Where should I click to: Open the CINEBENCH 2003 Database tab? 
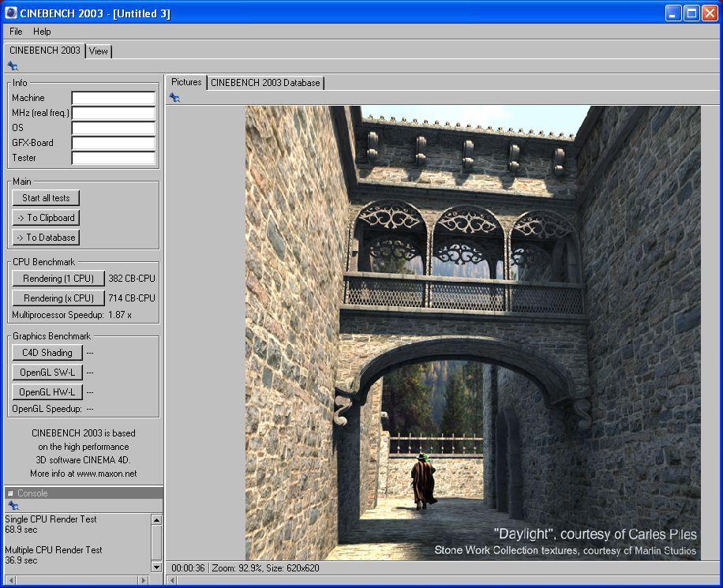pos(265,83)
